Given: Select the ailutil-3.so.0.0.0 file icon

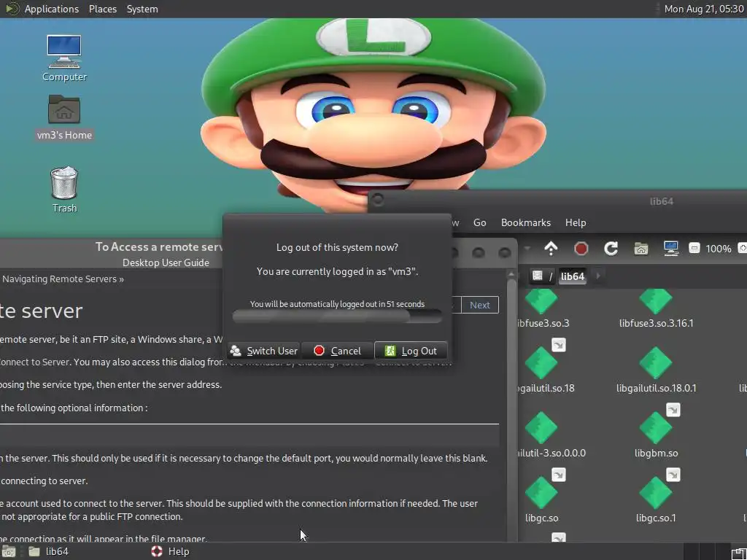Looking at the screenshot, I should 541,427.
